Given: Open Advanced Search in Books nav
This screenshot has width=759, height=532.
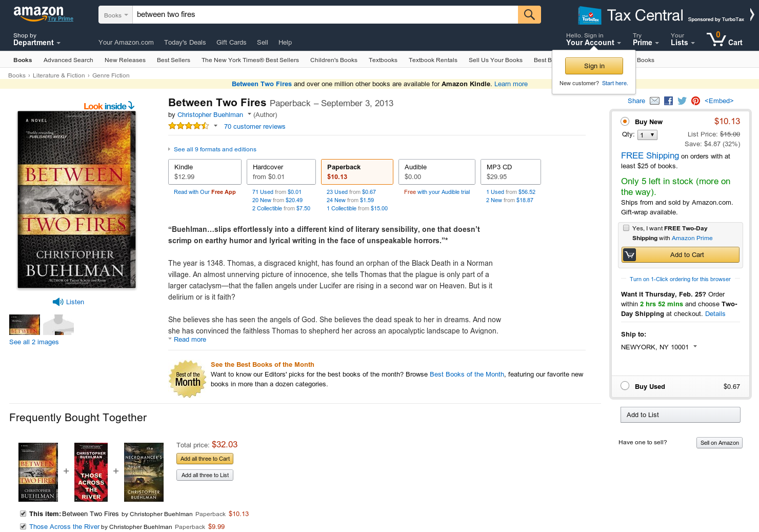Looking at the screenshot, I should [68, 60].
